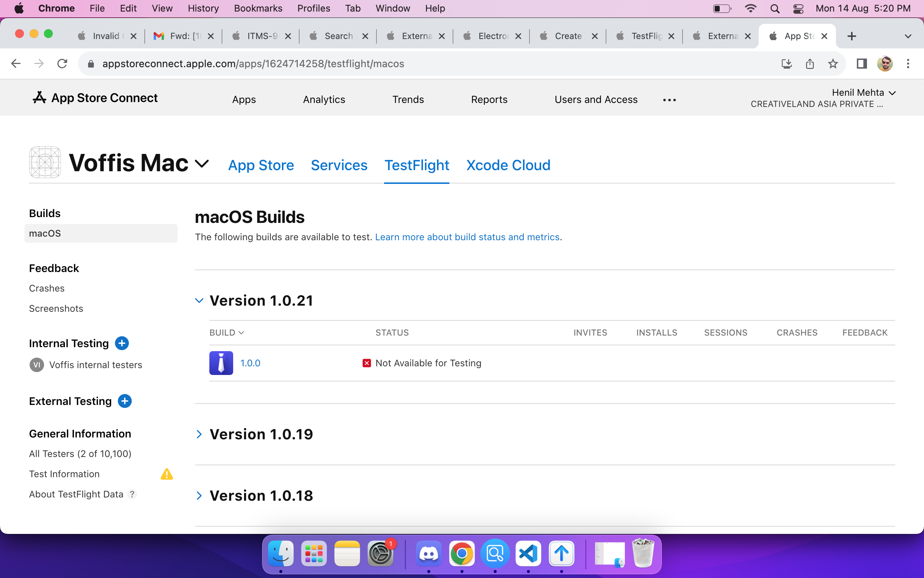Open Control Center in menu bar
924x578 pixels.
798,8
